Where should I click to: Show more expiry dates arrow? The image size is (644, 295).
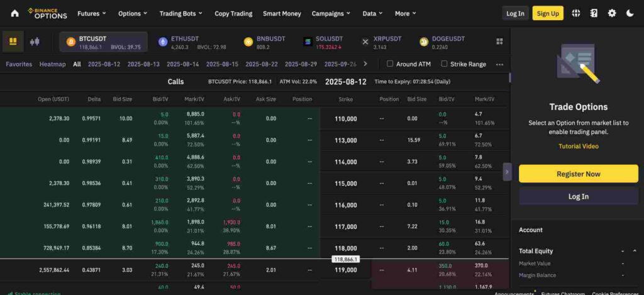click(365, 64)
